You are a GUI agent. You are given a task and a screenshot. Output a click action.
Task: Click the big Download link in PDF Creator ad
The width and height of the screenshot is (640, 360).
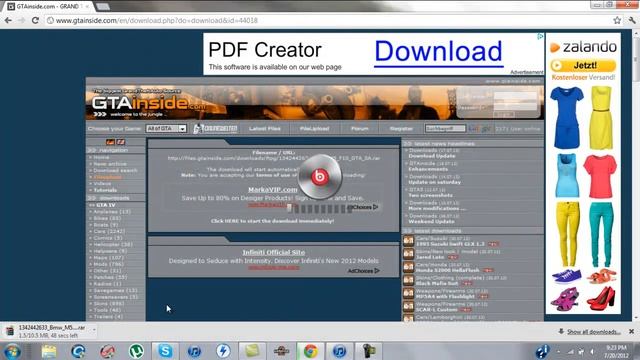439,52
